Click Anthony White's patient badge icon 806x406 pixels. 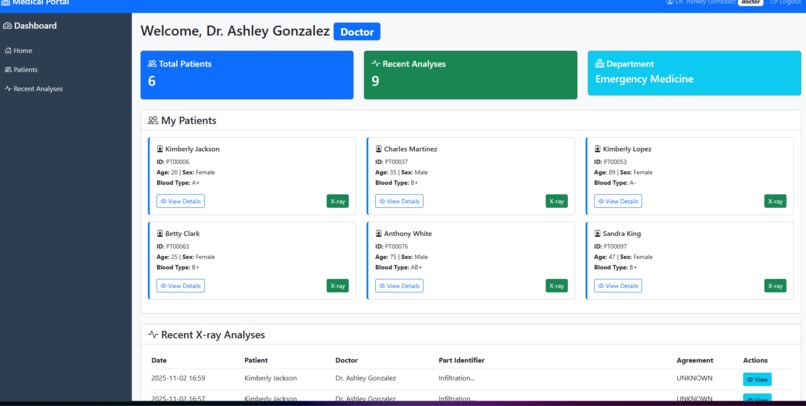pos(379,233)
